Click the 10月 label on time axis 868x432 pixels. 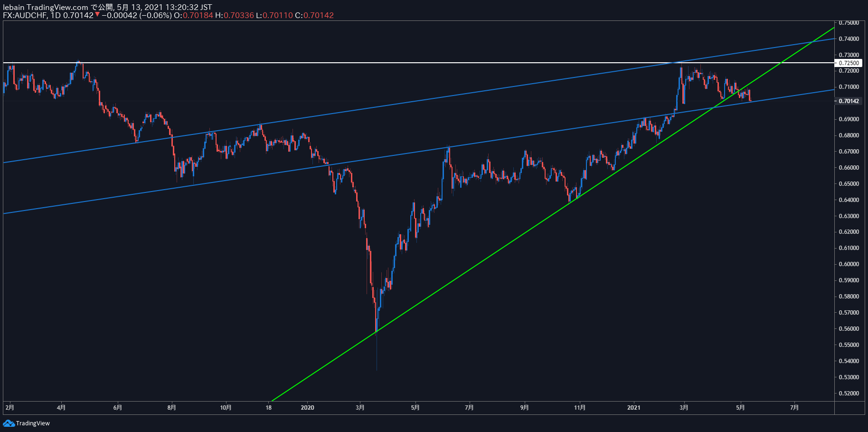point(226,407)
